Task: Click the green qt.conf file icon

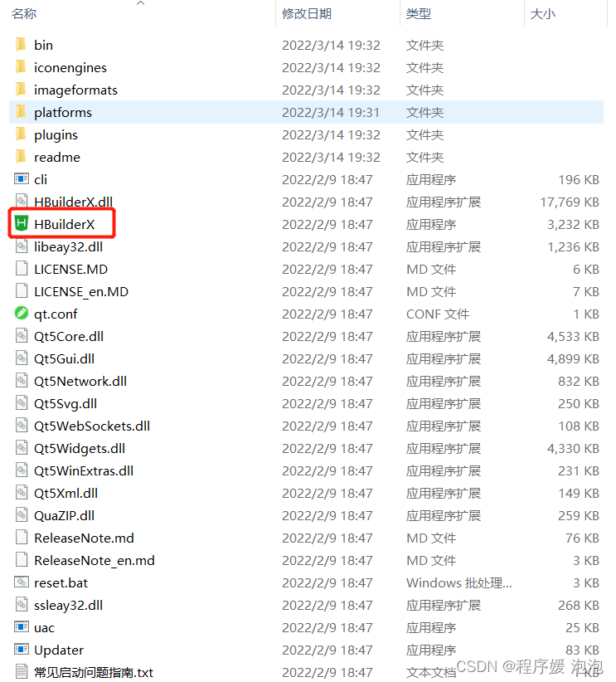Action: [x=22, y=313]
